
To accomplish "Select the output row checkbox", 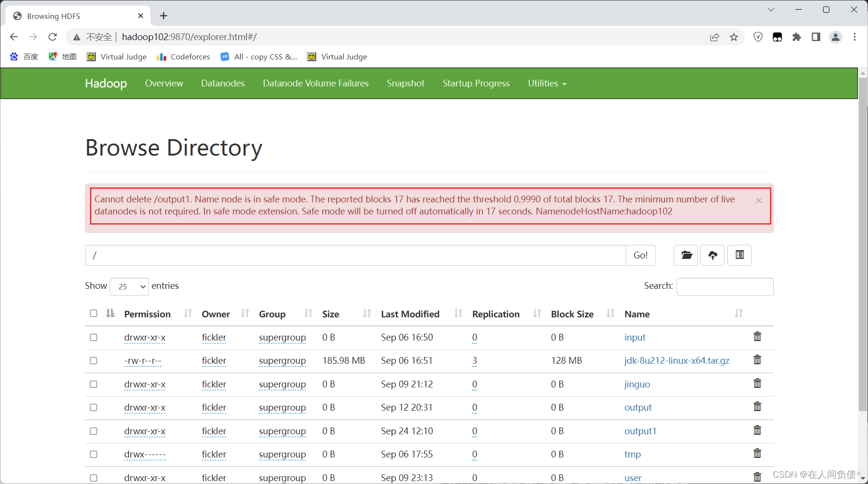I will pyautogui.click(x=93, y=407).
